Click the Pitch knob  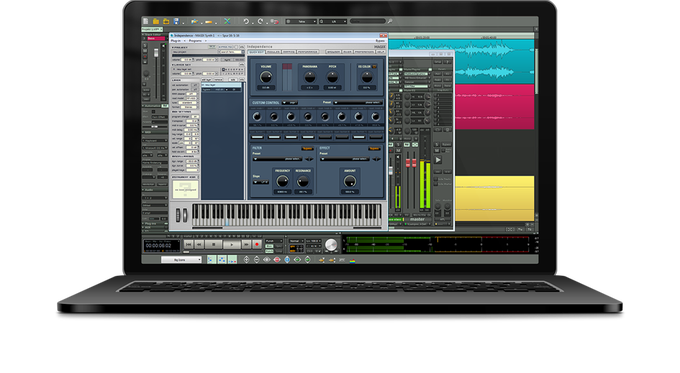[x=332, y=77]
